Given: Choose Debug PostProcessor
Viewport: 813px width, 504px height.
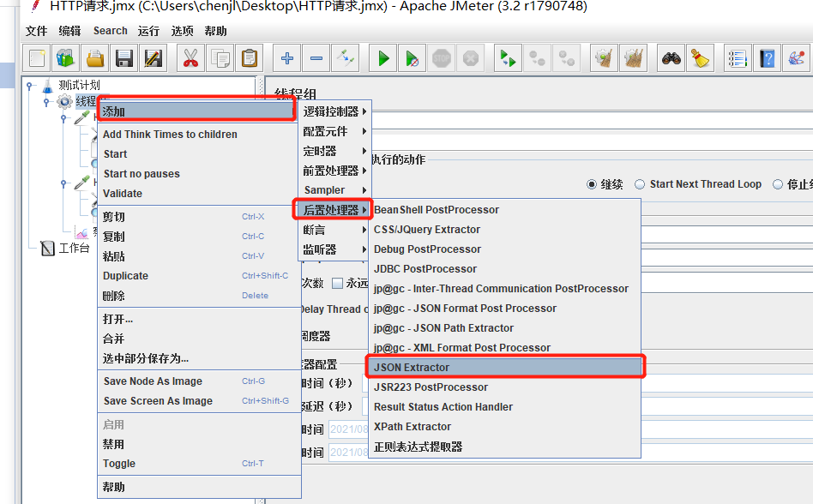Looking at the screenshot, I should [505, 249].
